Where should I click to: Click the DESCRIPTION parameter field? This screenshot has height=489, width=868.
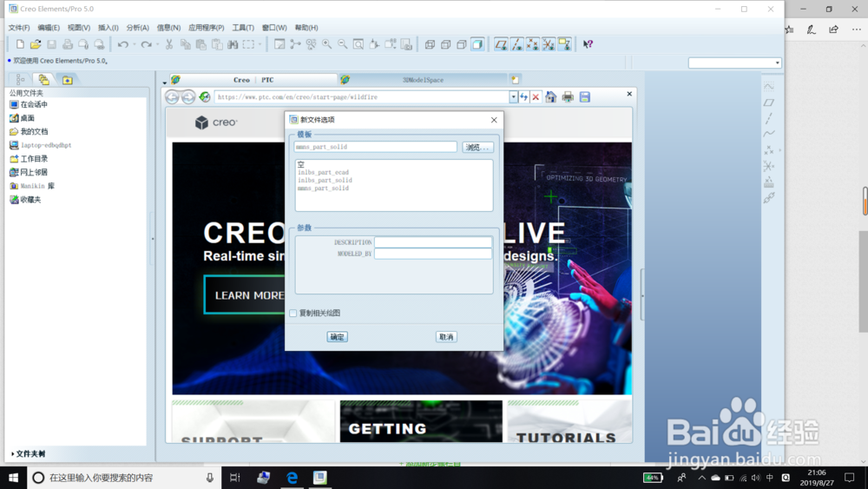coord(433,242)
